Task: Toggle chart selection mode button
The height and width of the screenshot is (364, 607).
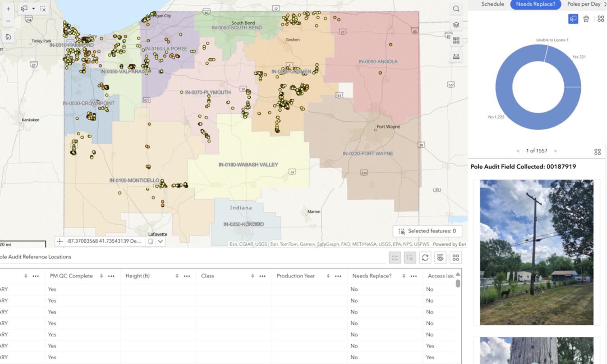Action: 573,19
